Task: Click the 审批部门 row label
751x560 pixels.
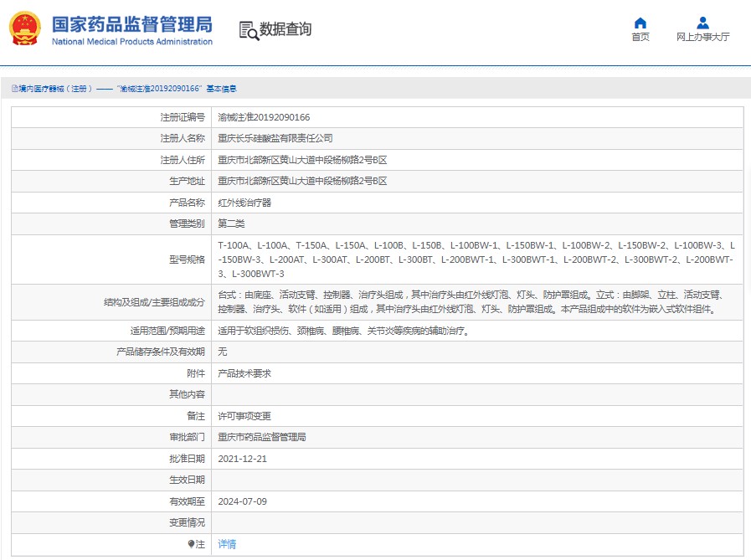Action: click(x=187, y=437)
